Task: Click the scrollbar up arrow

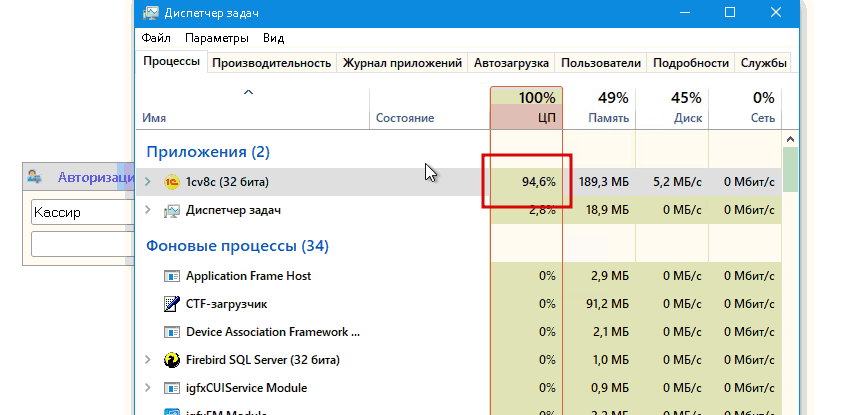Action: (790, 139)
